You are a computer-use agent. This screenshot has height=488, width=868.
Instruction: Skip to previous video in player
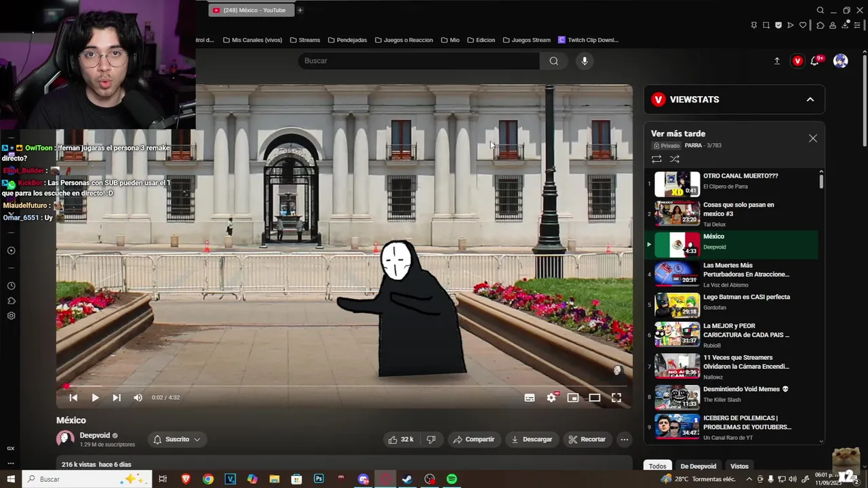(73, 398)
